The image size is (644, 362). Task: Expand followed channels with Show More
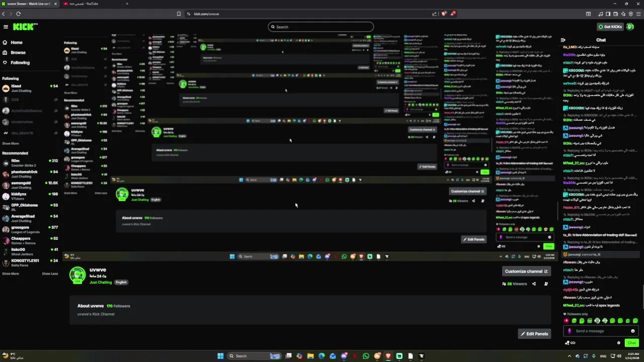pyautogui.click(x=11, y=143)
